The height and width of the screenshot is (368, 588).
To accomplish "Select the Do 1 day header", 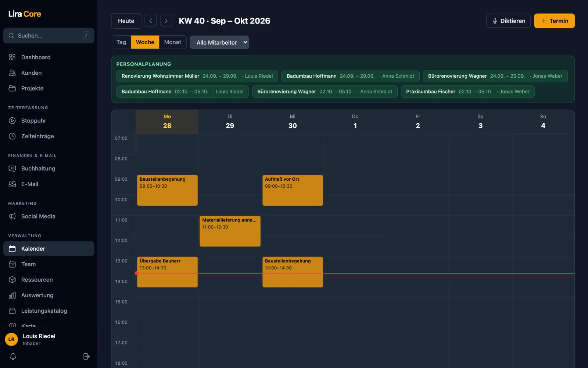I will [x=355, y=122].
